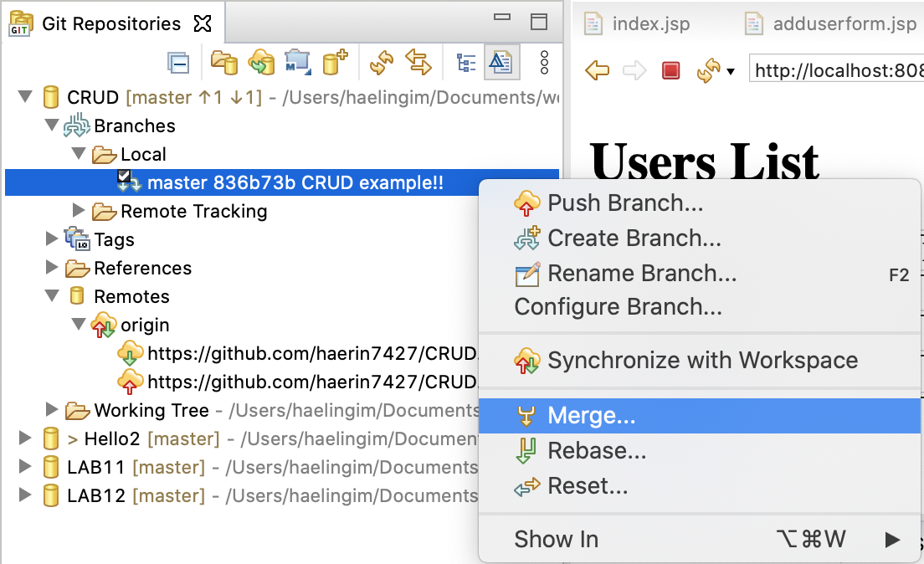Expand the LAB12 repository
The width and height of the screenshot is (924, 564).
pos(25,495)
